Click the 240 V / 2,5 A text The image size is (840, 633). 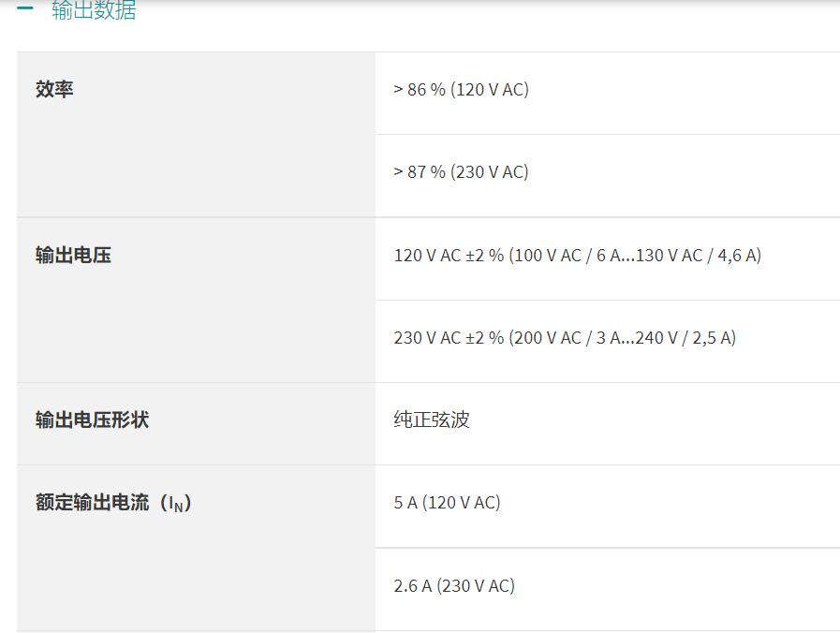click(x=682, y=338)
